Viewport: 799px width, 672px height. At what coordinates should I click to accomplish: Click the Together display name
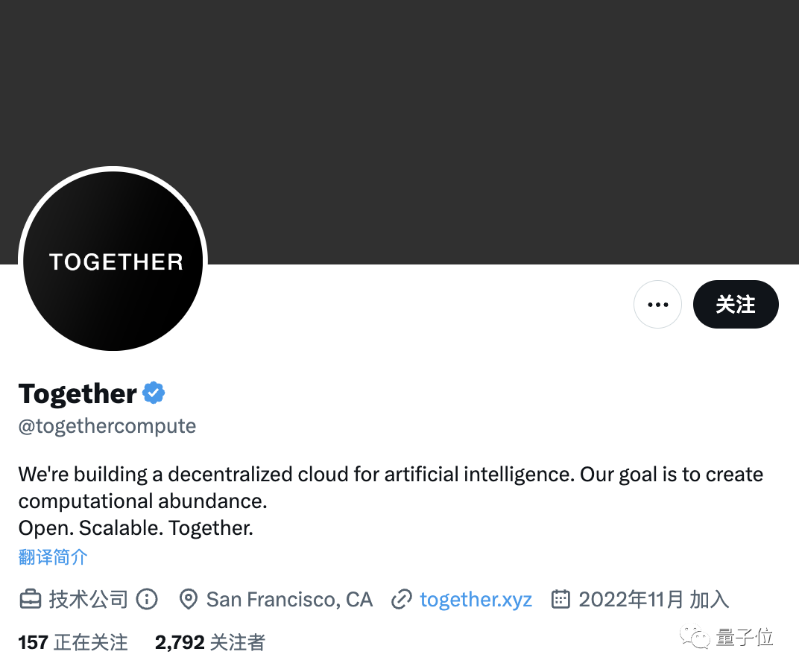pyautogui.click(x=78, y=393)
